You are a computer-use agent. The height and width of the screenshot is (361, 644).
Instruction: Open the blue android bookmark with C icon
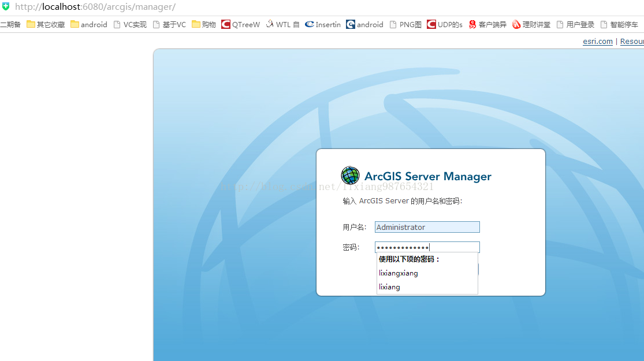364,25
